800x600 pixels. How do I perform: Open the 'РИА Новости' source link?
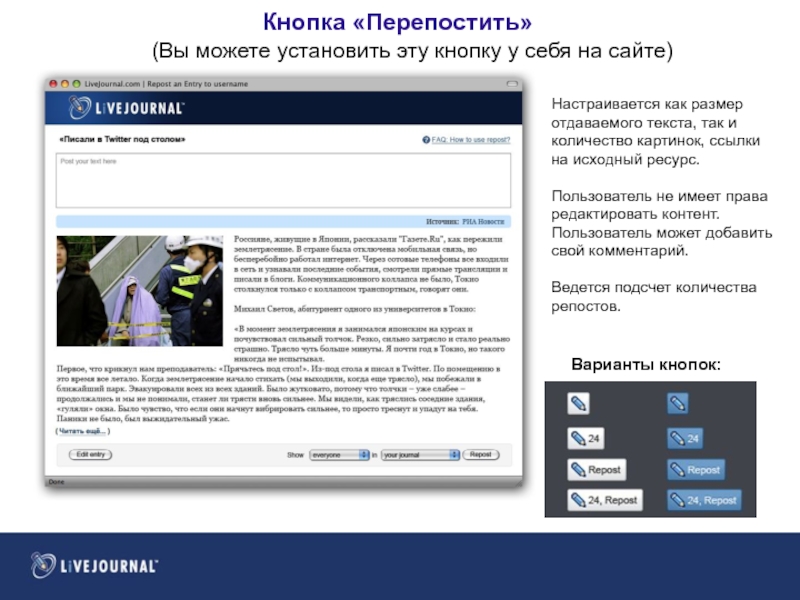click(x=483, y=221)
